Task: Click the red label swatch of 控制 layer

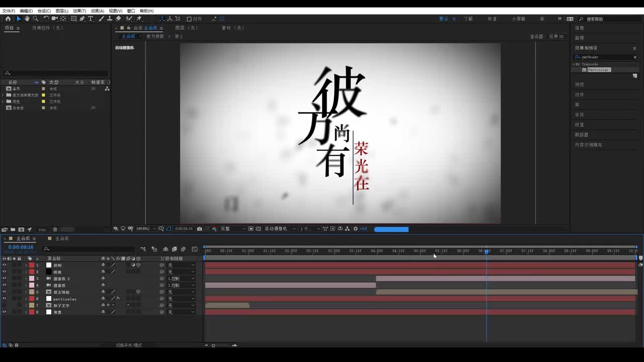Action: (x=31, y=265)
